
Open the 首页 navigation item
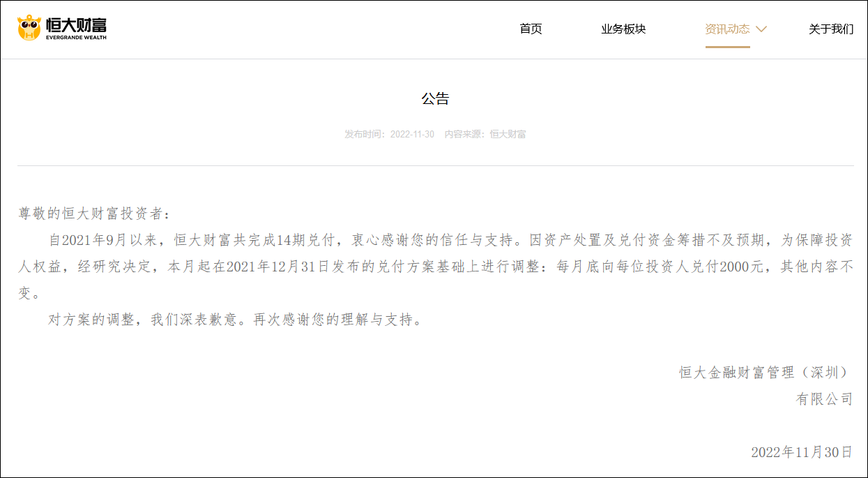[x=531, y=29]
